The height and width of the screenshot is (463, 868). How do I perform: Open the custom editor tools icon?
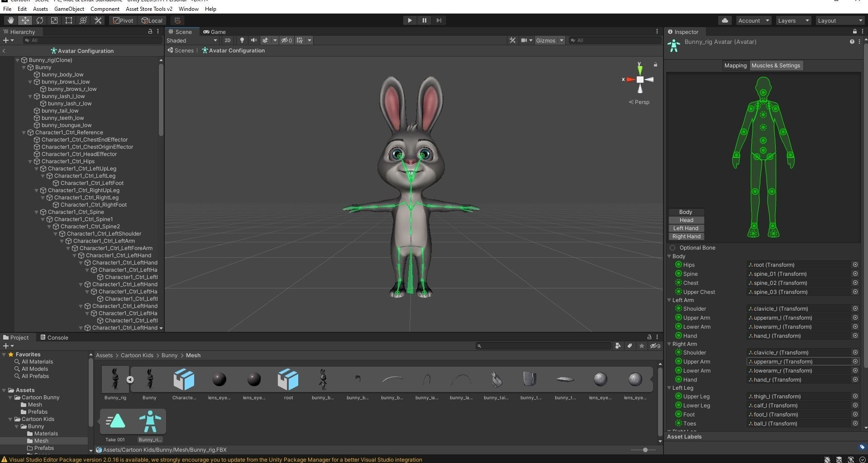coord(98,20)
